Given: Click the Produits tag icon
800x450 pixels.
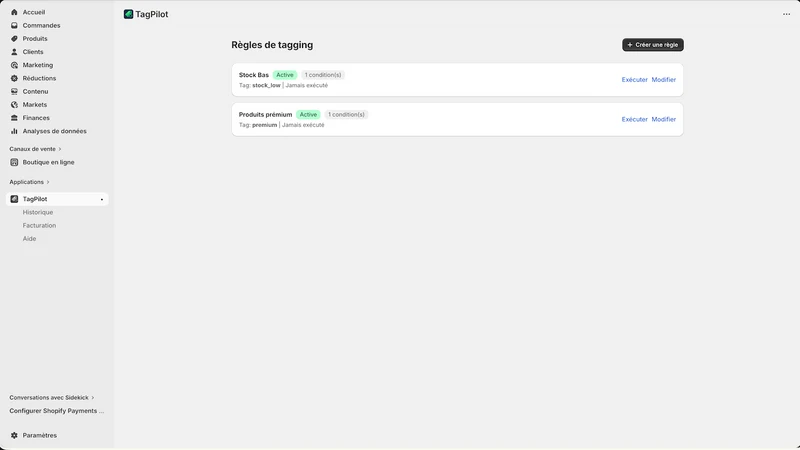Looking at the screenshot, I should [14, 39].
